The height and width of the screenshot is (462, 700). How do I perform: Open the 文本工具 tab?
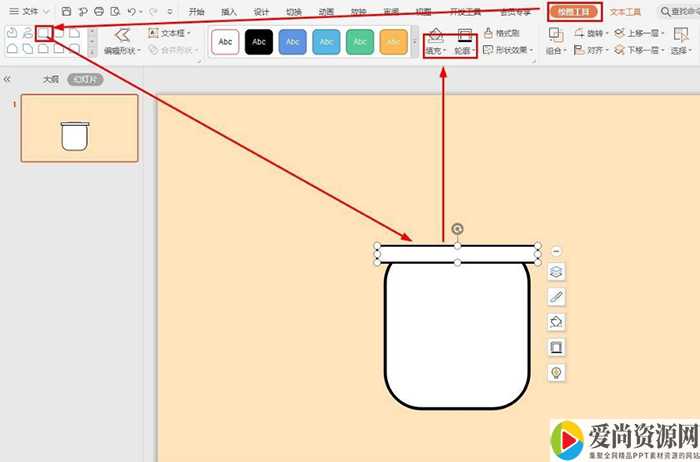625,11
